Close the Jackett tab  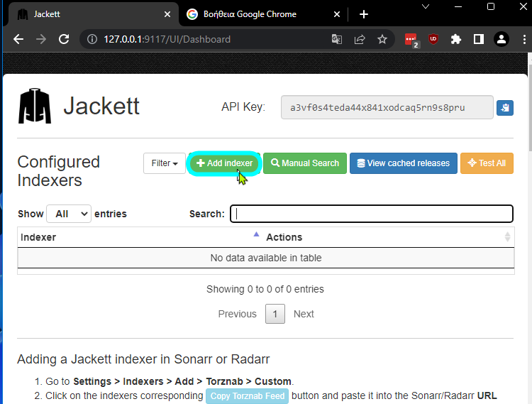click(167, 14)
